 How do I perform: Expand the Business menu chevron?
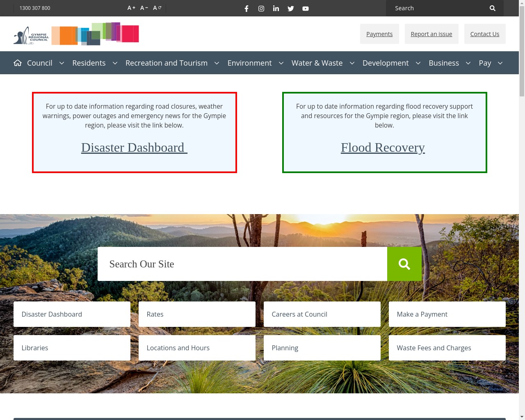pos(468,63)
